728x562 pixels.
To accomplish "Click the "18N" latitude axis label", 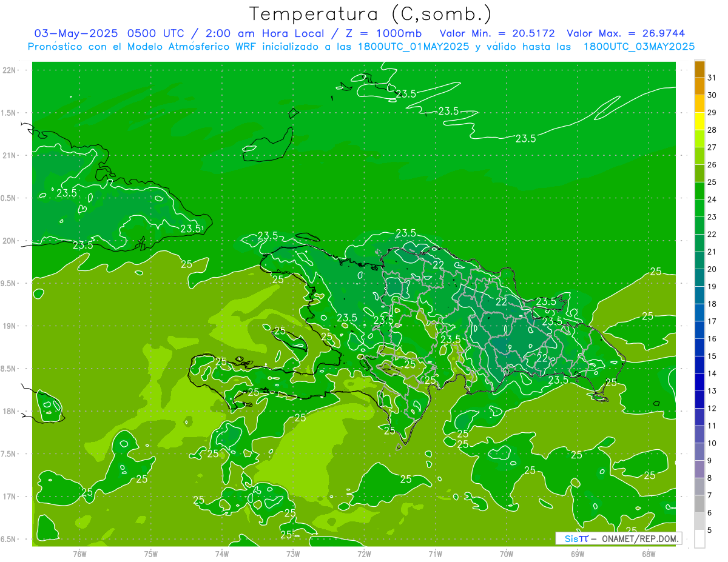I will pos(10,412).
